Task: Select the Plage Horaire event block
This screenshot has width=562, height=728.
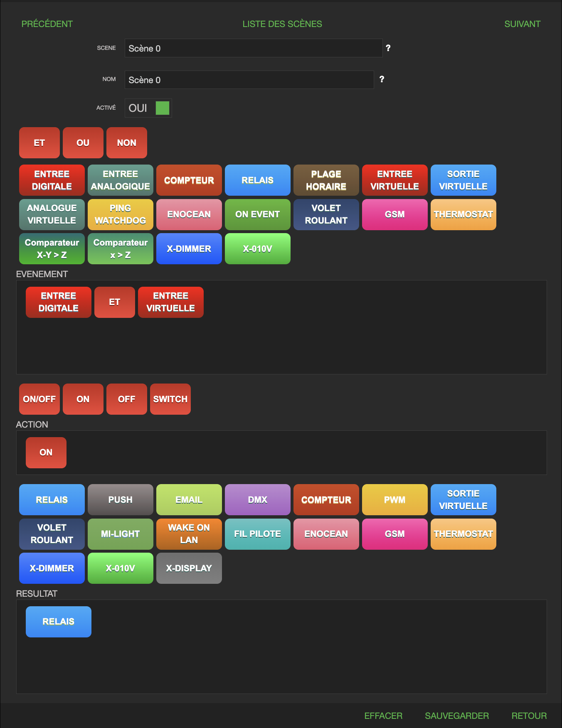Action: click(x=326, y=180)
